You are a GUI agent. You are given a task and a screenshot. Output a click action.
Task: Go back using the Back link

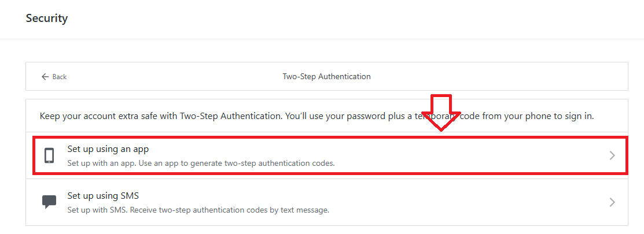coord(60,77)
